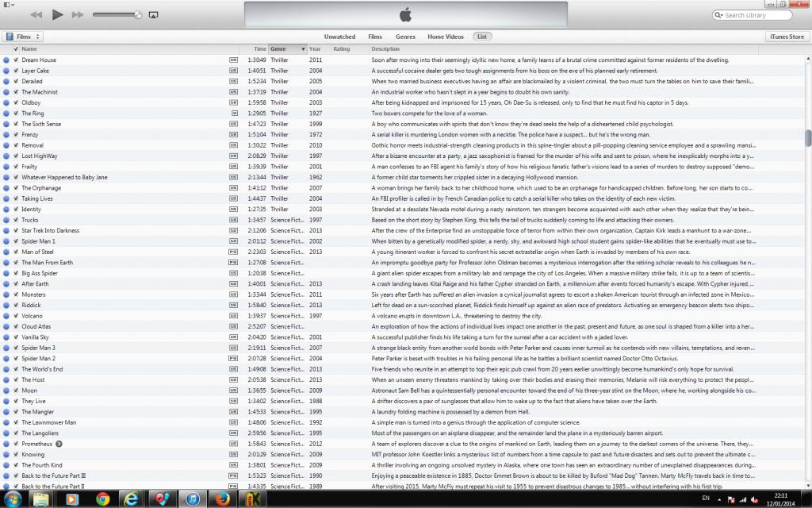Select the film Star Trek Into Darkness
The image size is (812, 508).
click(x=51, y=231)
